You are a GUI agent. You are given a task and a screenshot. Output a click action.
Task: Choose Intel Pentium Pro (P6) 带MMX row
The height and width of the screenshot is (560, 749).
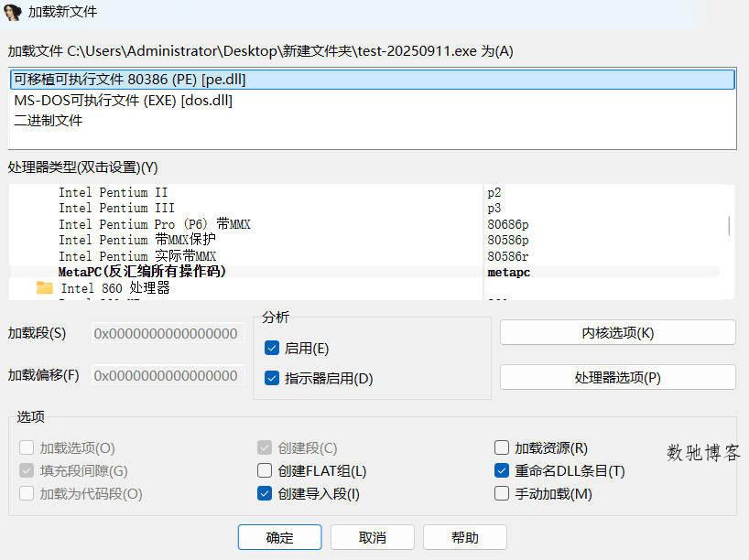point(155,224)
